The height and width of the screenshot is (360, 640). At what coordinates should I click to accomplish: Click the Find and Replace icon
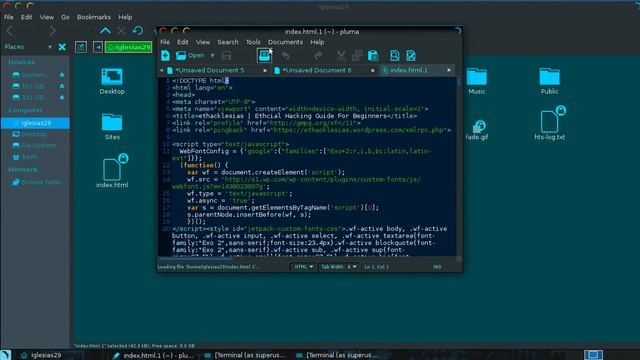(411, 56)
